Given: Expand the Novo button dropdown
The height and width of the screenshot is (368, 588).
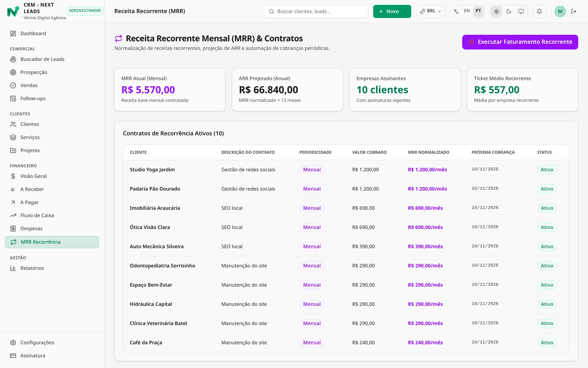Looking at the screenshot, I should click(404, 11).
